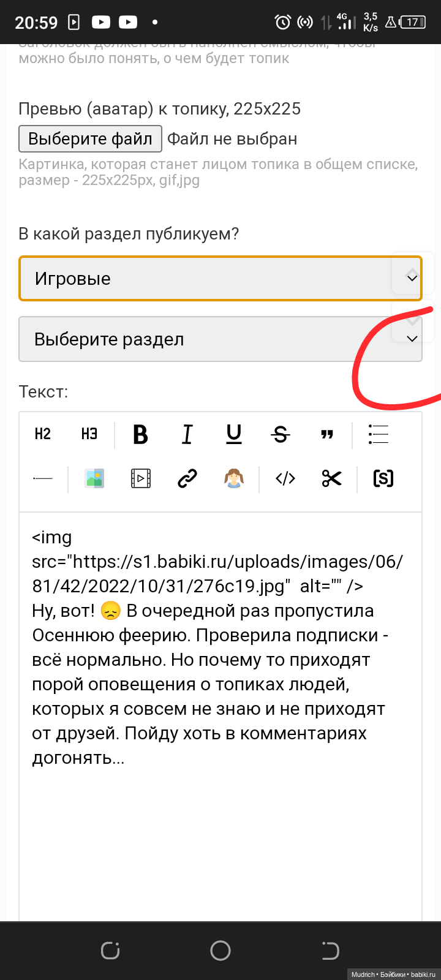Viewport: 441px width, 980px height.
Task: Insert a horizontal line separator
Action: pyautogui.click(x=43, y=478)
